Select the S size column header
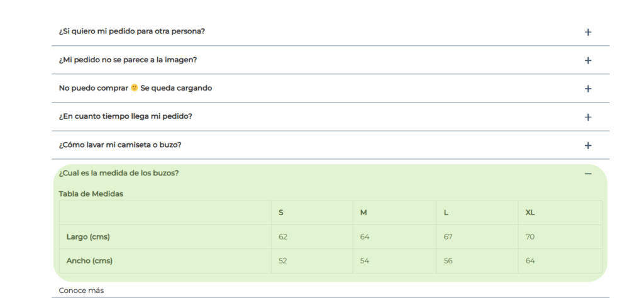The height and width of the screenshot is (298, 644). point(281,212)
